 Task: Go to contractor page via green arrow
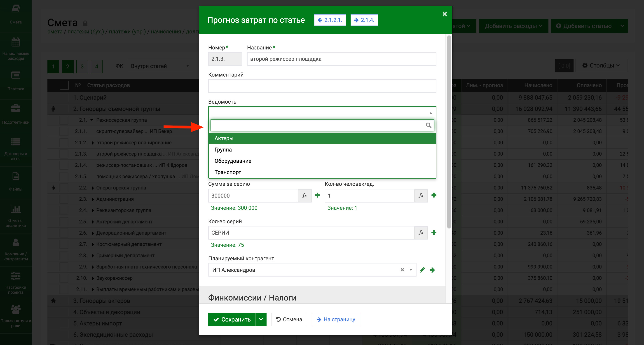point(432,270)
